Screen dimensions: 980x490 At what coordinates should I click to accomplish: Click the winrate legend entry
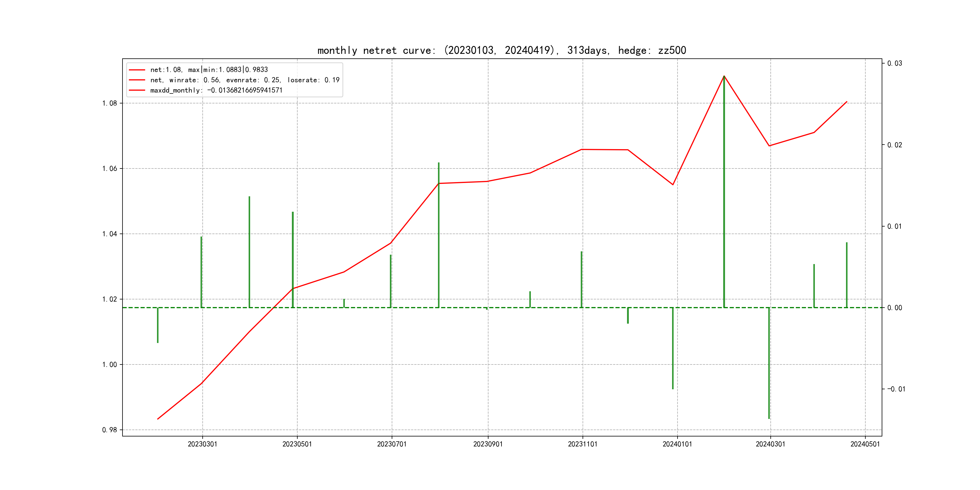245,80
